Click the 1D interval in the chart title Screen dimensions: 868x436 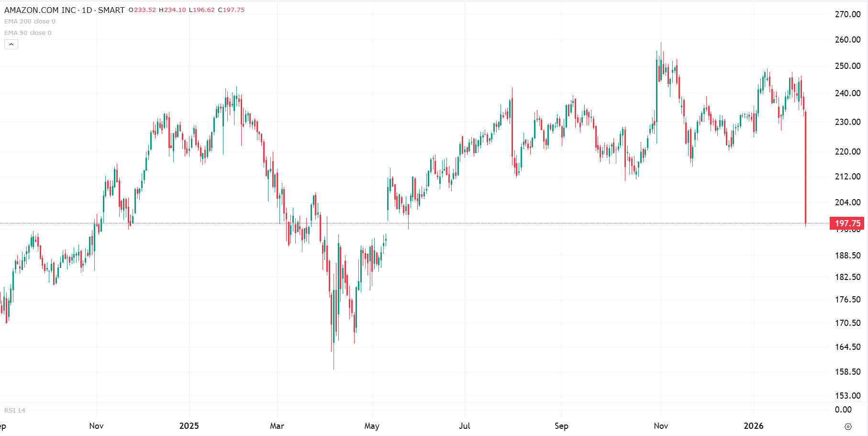[x=87, y=10]
